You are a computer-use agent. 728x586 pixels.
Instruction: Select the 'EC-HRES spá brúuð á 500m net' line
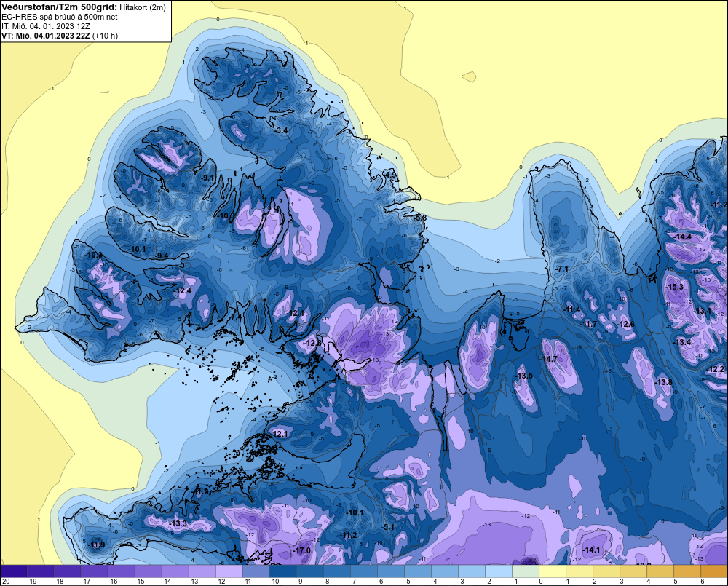click(x=59, y=17)
